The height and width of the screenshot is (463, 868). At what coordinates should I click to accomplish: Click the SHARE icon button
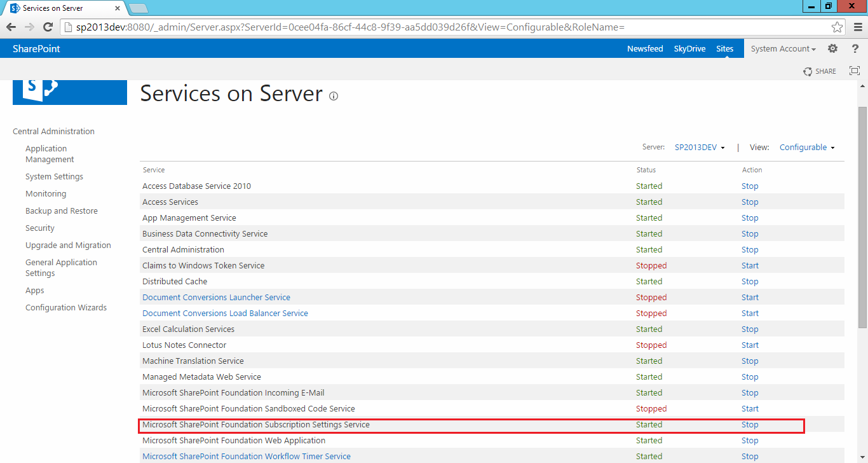(x=820, y=71)
